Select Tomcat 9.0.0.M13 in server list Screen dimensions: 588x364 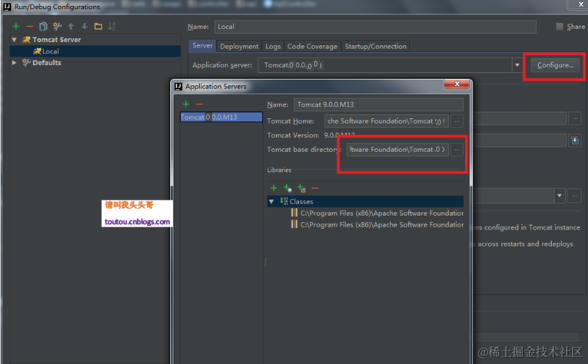coord(221,117)
